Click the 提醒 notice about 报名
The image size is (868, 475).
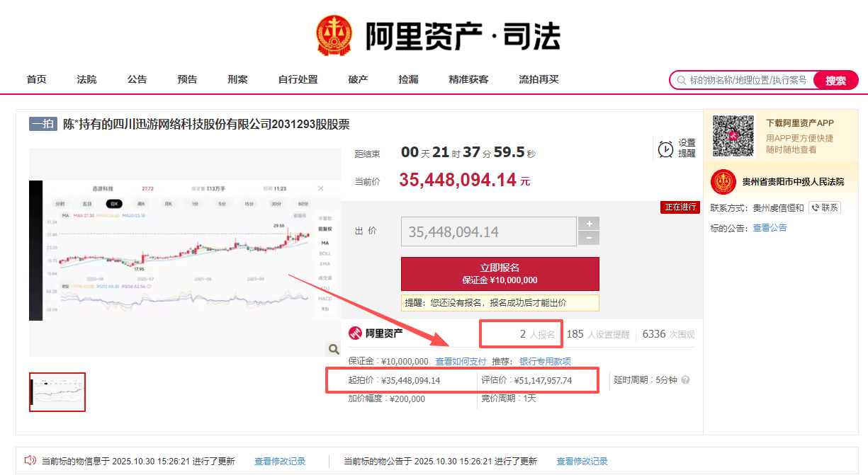click(x=500, y=302)
